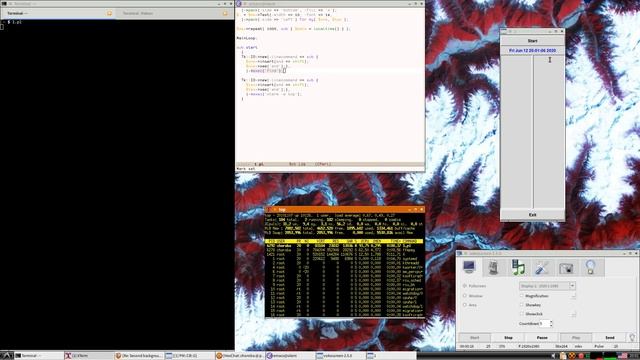Click the highlighted process row in top
The width and height of the screenshot is (640, 360).
point(344,246)
